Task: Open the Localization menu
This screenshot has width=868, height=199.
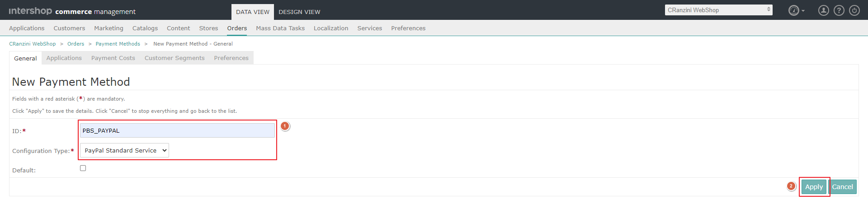Action: pyautogui.click(x=331, y=28)
